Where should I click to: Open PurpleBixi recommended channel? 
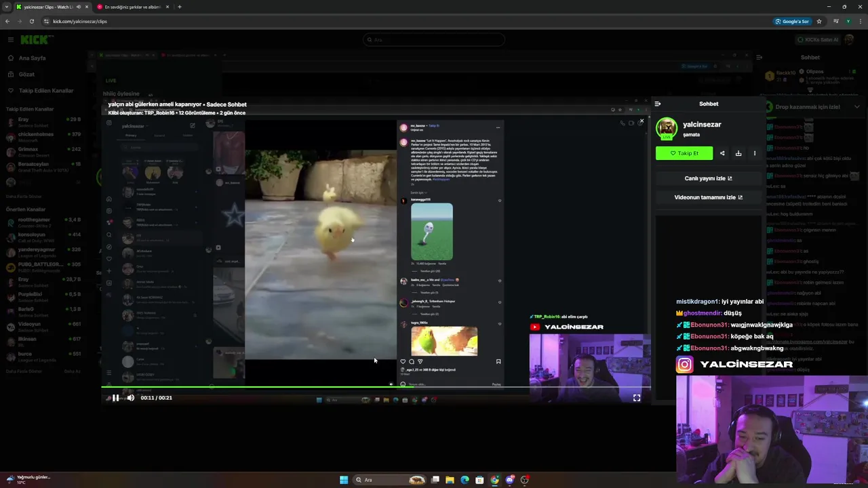pyautogui.click(x=43, y=296)
